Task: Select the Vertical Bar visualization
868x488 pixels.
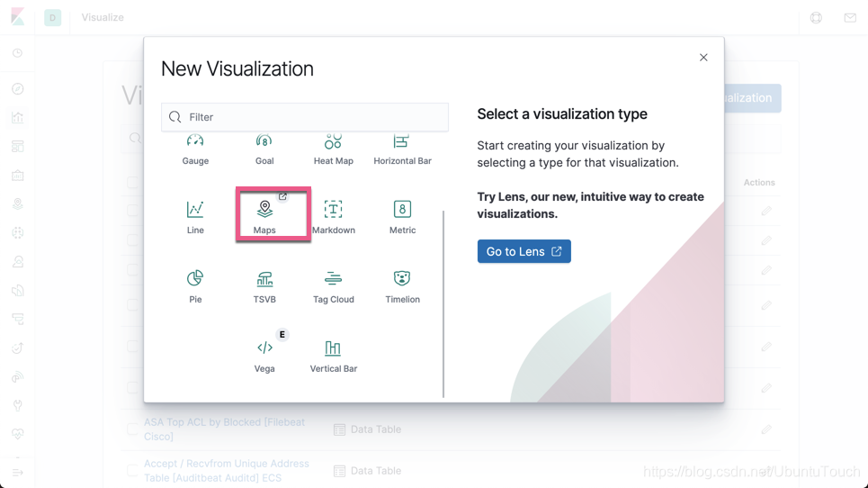Action: coord(333,356)
